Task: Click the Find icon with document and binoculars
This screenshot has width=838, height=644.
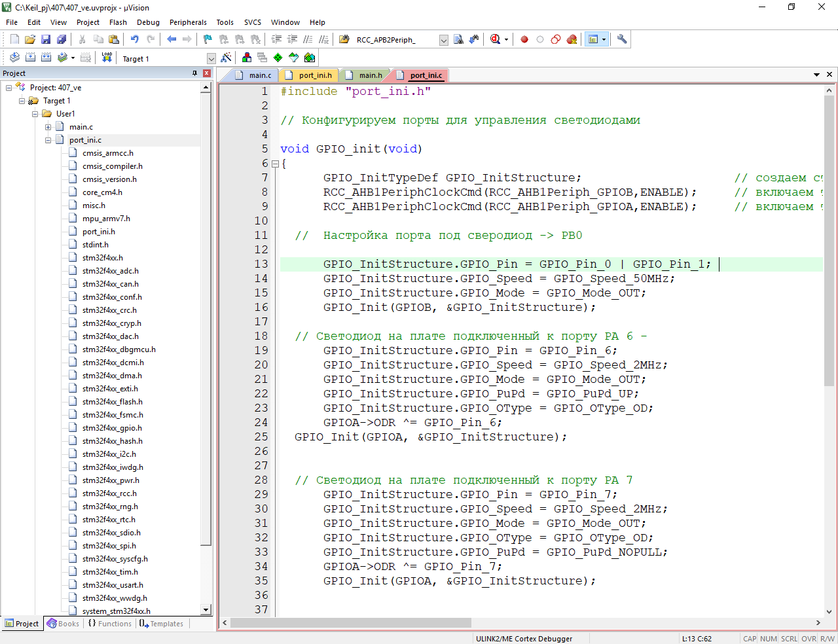Action: (458, 39)
